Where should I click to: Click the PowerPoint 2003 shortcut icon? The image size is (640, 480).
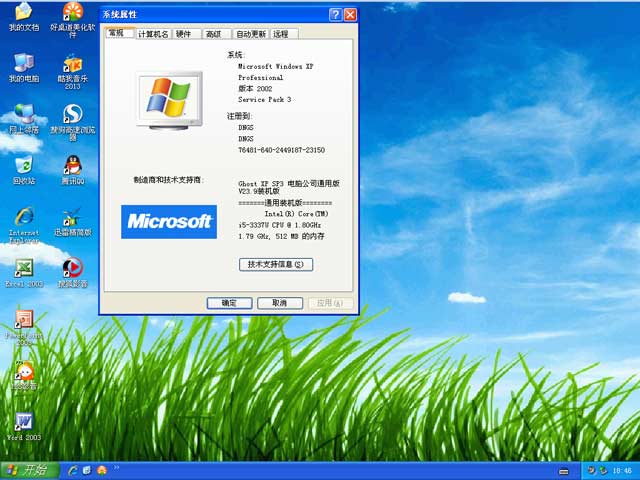coord(24,328)
